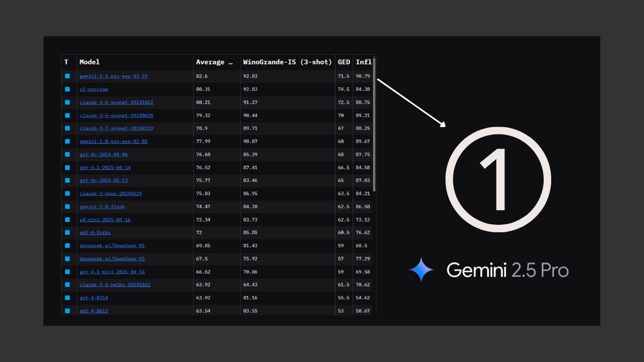The width and height of the screenshot is (644, 362).
Task: Open the gemini-2.5-pro-exp-03-25 model link
Action: click(x=113, y=76)
